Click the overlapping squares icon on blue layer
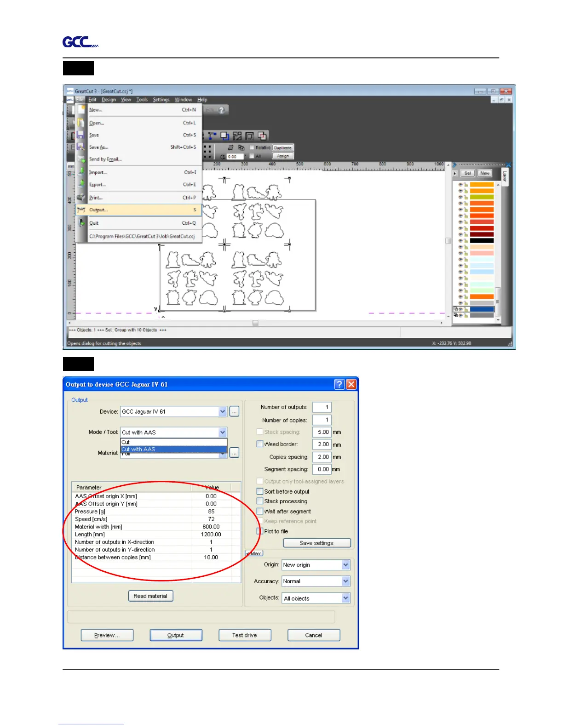Screen dimensions: 563x728 (456, 309)
